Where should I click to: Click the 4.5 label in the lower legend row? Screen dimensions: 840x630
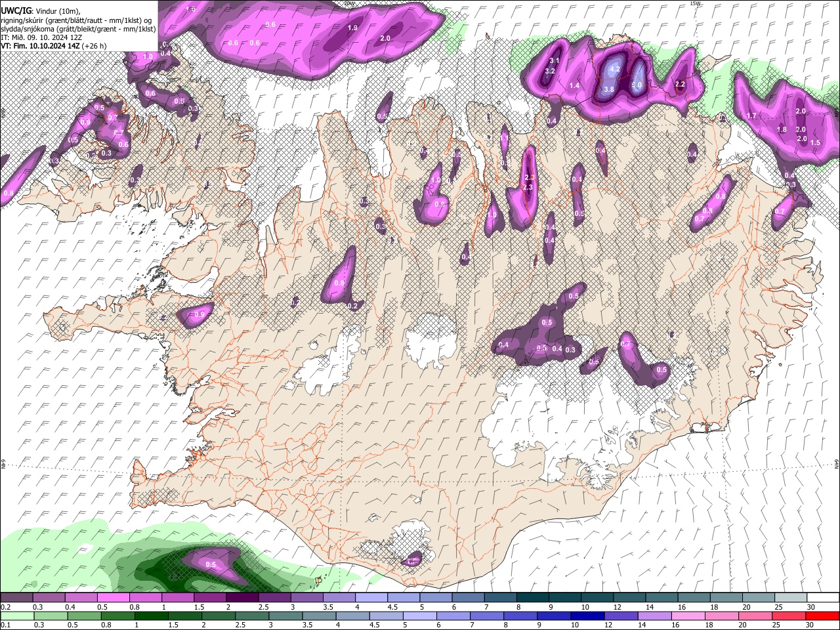[375, 625]
